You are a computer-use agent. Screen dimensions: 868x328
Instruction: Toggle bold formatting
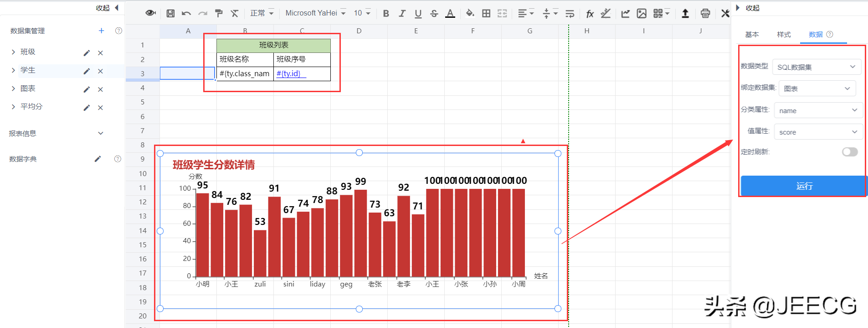coord(386,13)
